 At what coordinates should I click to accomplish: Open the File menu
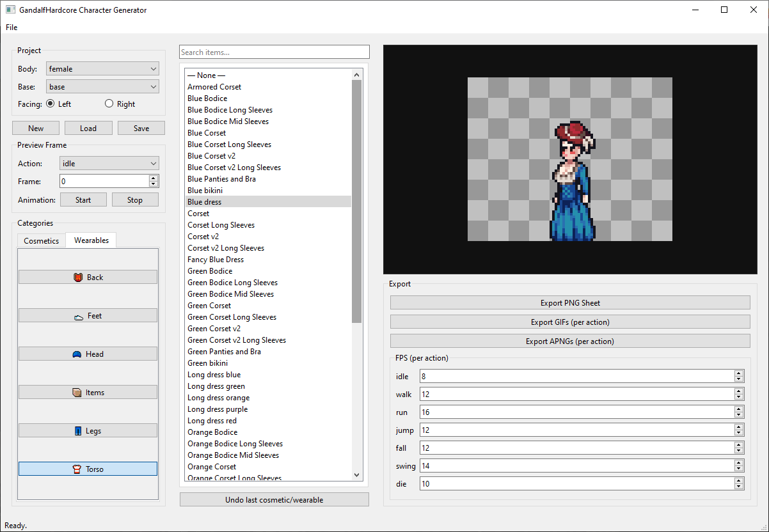[12, 27]
